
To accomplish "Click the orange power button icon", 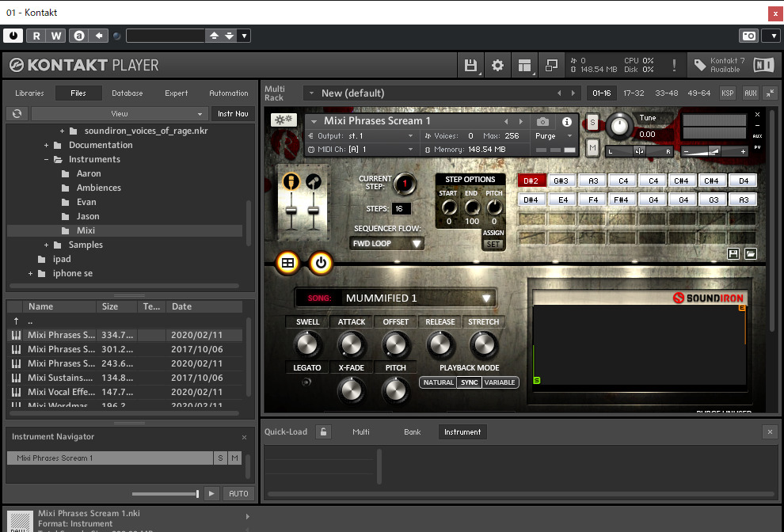I will point(321,263).
